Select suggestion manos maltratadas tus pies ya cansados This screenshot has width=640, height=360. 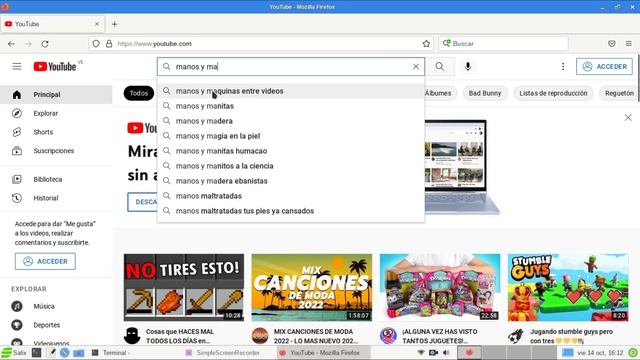click(x=291, y=211)
